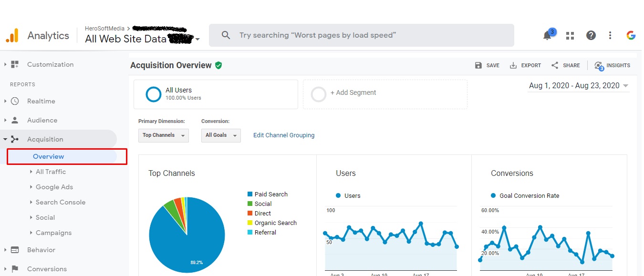
Task: Save the Acquisition Overview report
Action: (x=487, y=65)
